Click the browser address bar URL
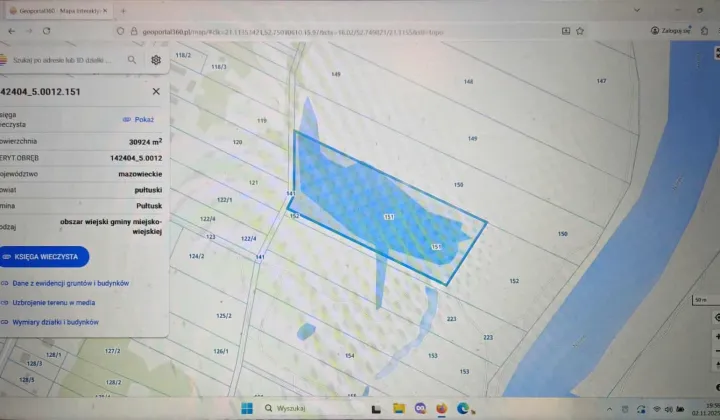Image resolution: width=720 pixels, height=420 pixels. point(300,31)
